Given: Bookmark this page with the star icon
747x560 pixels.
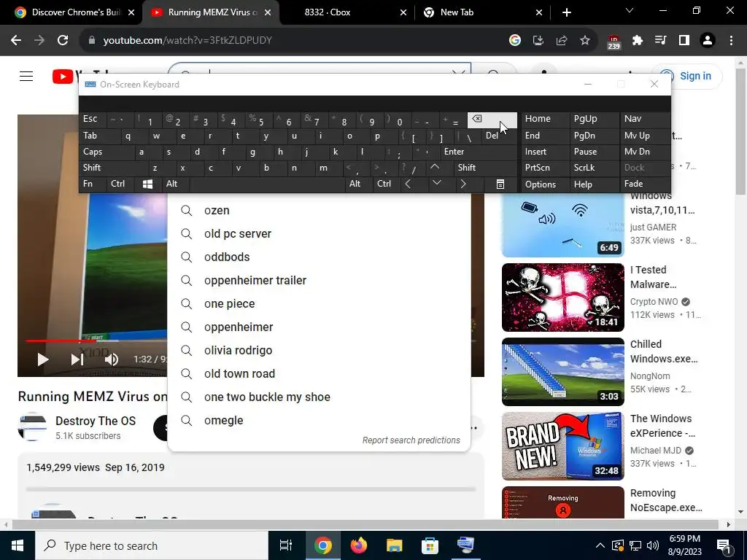Looking at the screenshot, I should click(585, 41).
